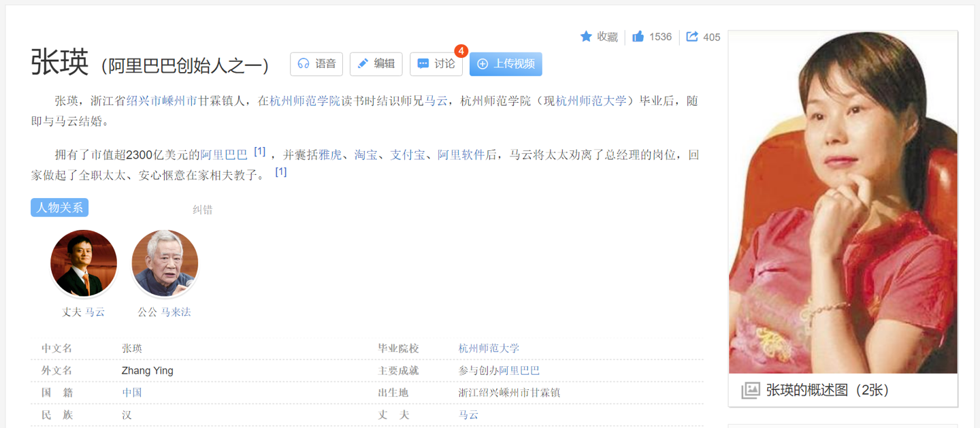
Task: Open the 马云 round portrait thumbnail
Action: click(x=84, y=263)
